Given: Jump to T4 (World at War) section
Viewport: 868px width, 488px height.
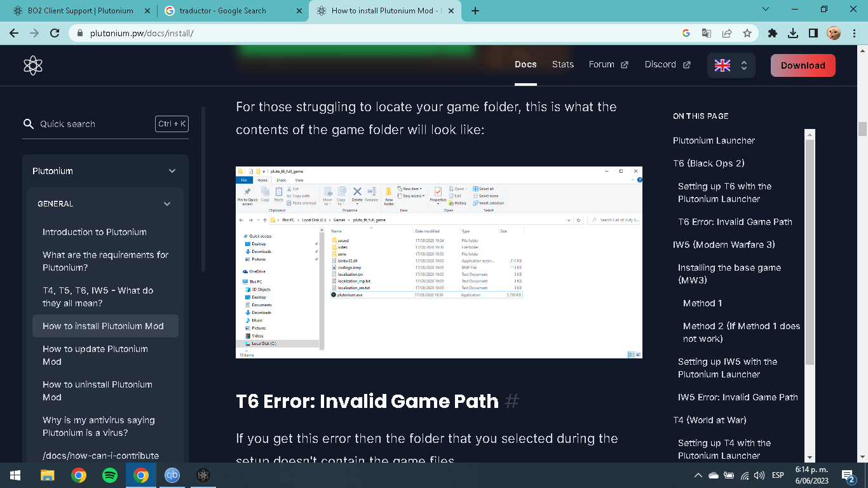Looking at the screenshot, I should pyautogui.click(x=710, y=420).
